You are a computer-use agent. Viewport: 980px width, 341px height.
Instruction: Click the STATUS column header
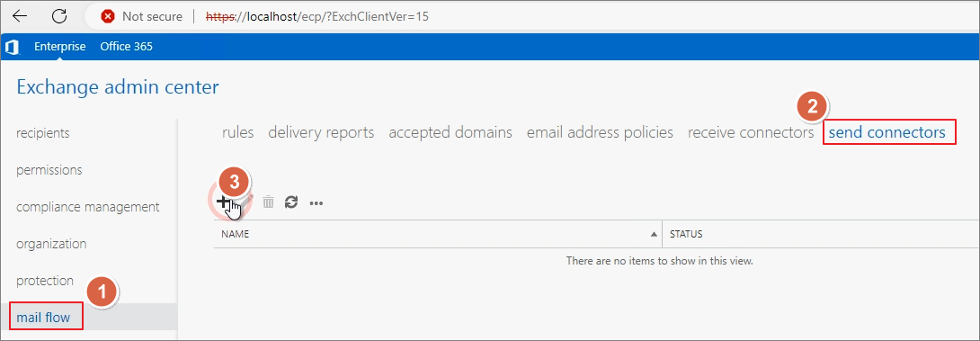tap(686, 235)
